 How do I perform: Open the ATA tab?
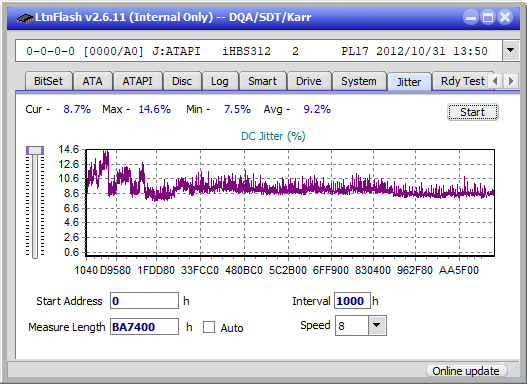tap(92, 81)
